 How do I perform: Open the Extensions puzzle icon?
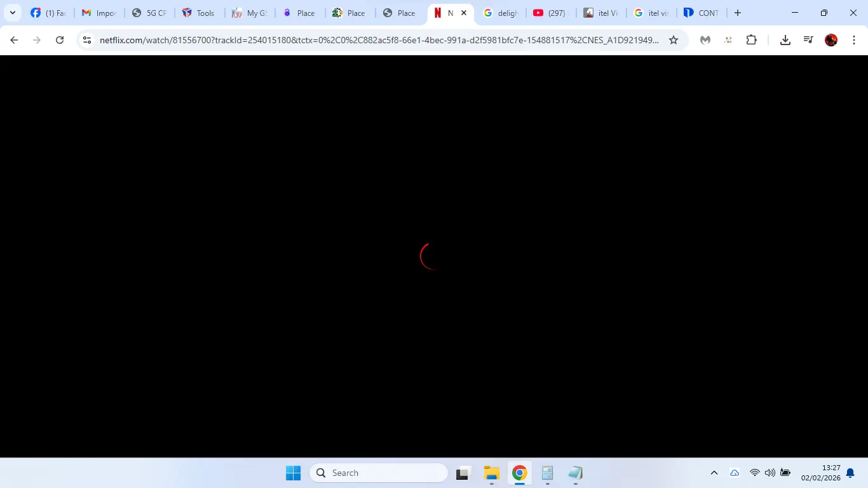click(x=751, y=40)
